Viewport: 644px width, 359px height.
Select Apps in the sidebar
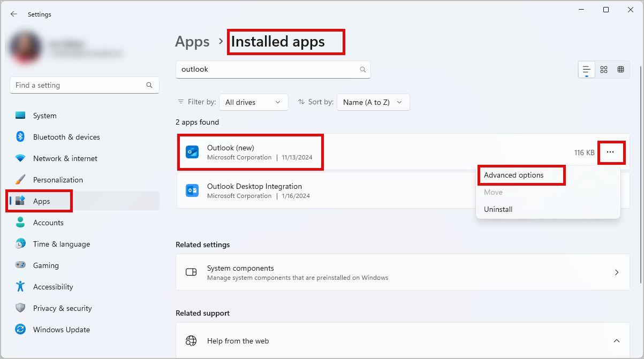[85, 201]
